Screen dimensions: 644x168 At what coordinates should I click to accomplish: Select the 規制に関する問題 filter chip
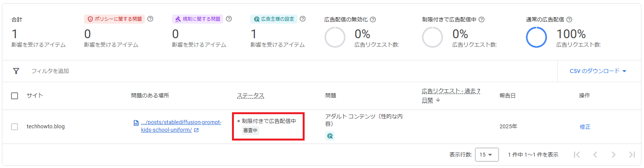[x=198, y=19]
